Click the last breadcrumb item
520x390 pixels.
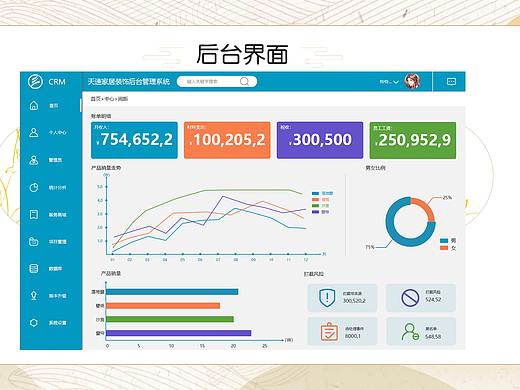coord(123,99)
